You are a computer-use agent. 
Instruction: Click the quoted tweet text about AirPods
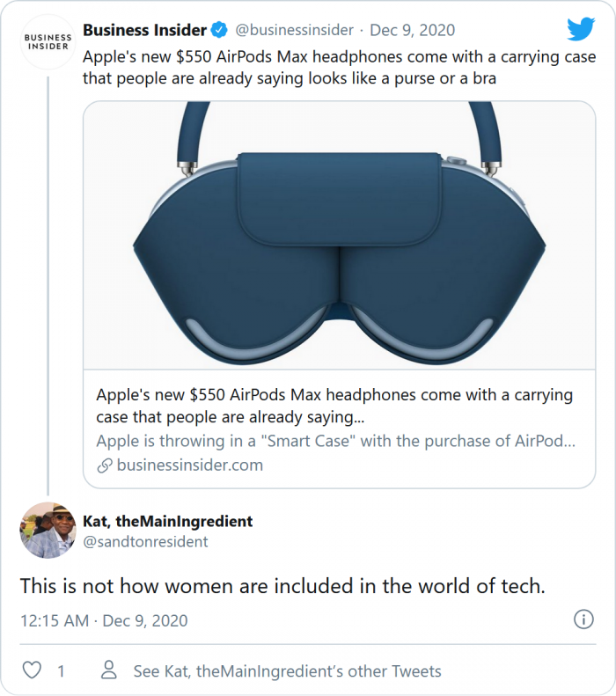[x=339, y=68]
